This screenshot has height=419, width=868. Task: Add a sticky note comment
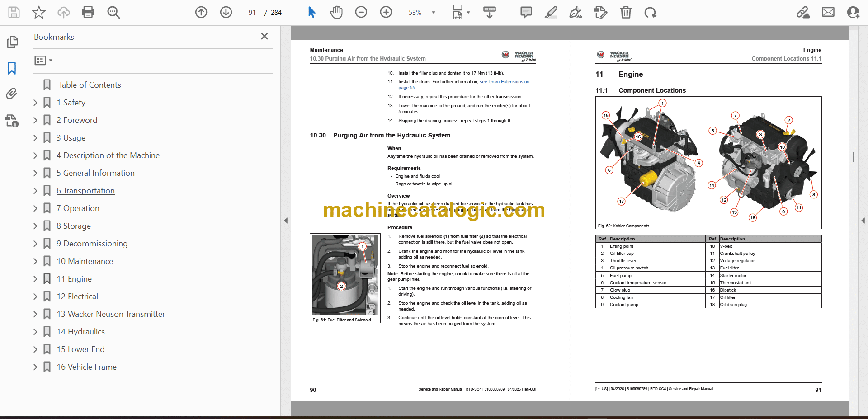526,12
